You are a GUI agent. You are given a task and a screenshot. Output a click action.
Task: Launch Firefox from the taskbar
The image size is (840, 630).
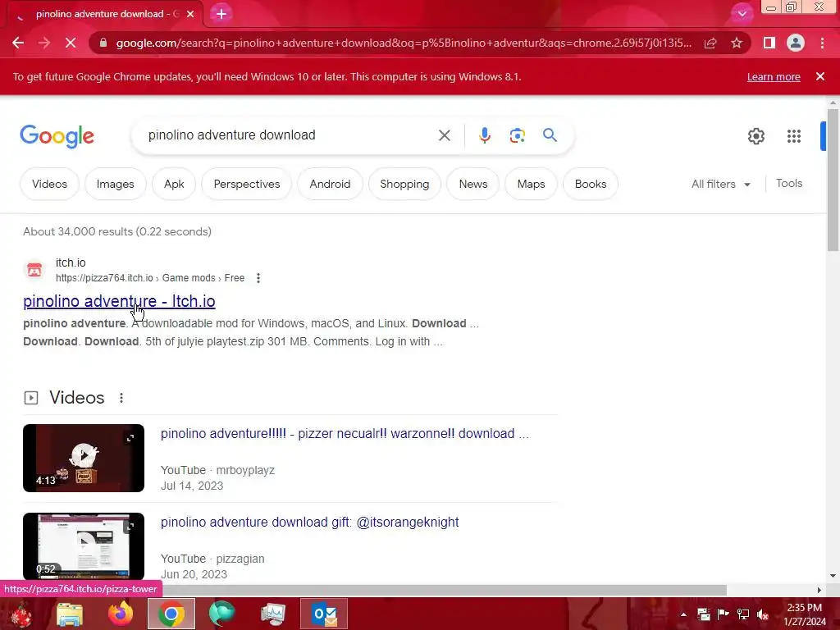(121, 614)
